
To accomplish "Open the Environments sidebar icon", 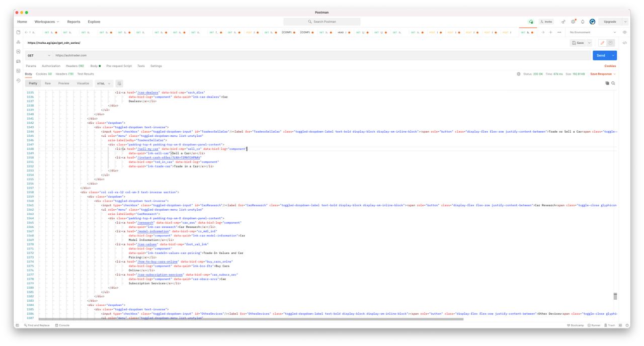I will pyautogui.click(x=19, y=52).
